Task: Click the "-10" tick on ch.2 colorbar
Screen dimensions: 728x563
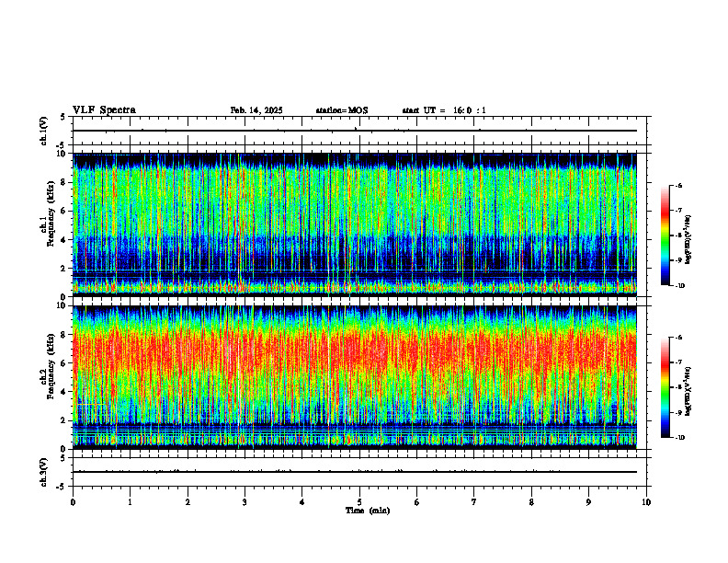Action: coord(680,438)
